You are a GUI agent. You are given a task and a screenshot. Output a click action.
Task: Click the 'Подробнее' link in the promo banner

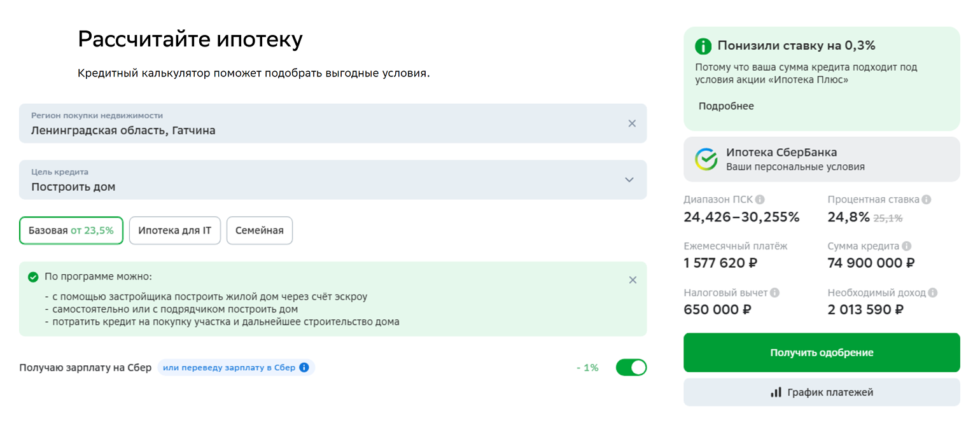(x=726, y=106)
